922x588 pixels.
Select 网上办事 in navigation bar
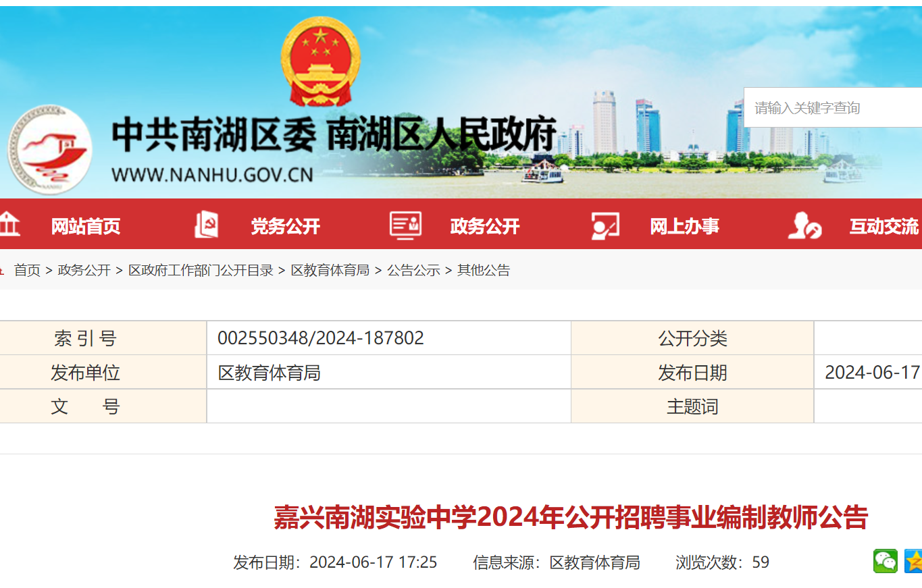(x=684, y=226)
